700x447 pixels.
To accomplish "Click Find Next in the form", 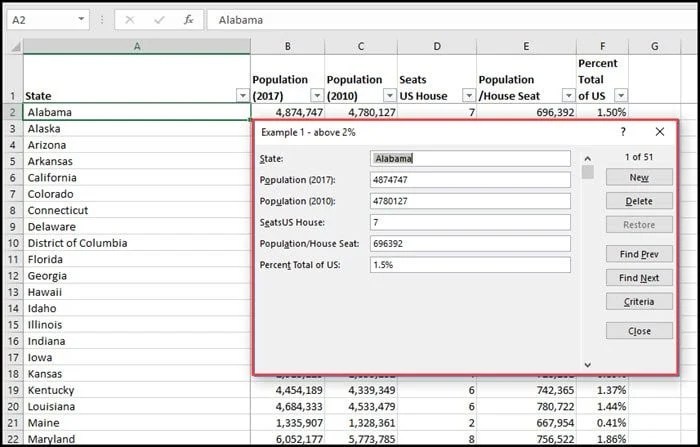I will [x=639, y=278].
